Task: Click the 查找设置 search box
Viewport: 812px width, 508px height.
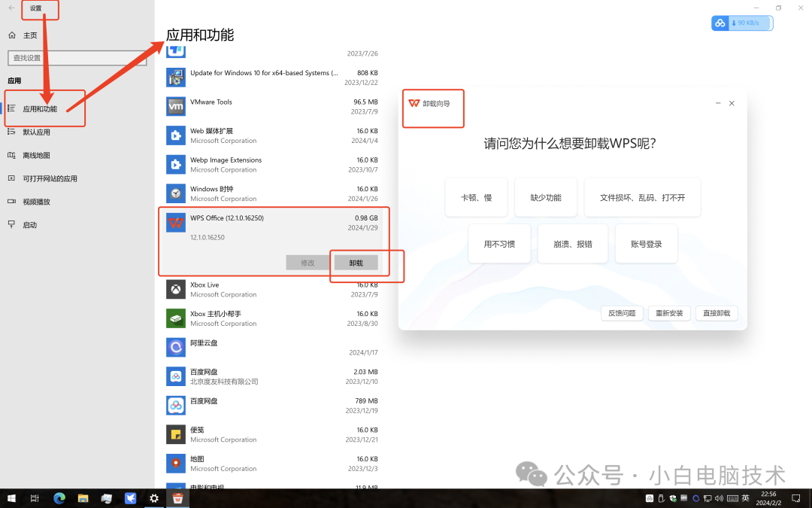Action: [77, 58]
